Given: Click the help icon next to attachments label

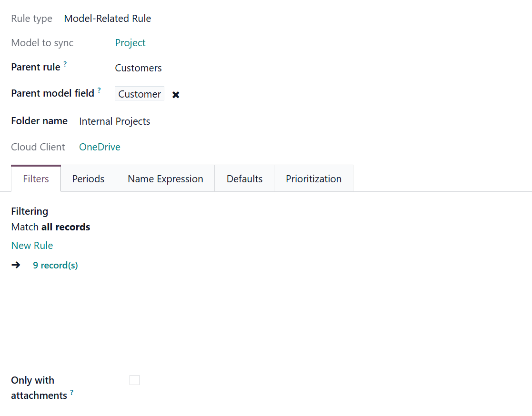Looking at the screenshot, I should click(72, 392).
